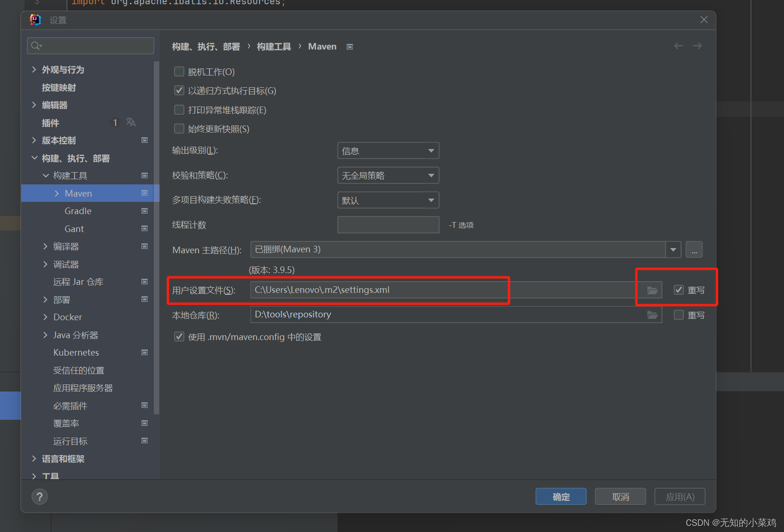784x532 pixels.
Task: Select Gradle in the settings tree
Action: click(x=78, y=211)
